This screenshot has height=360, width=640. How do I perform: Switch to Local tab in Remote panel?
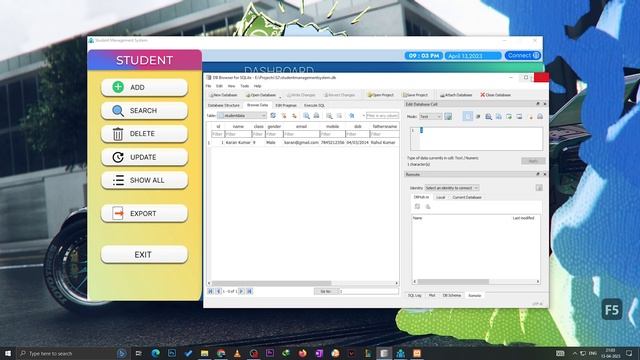[441, 197]
